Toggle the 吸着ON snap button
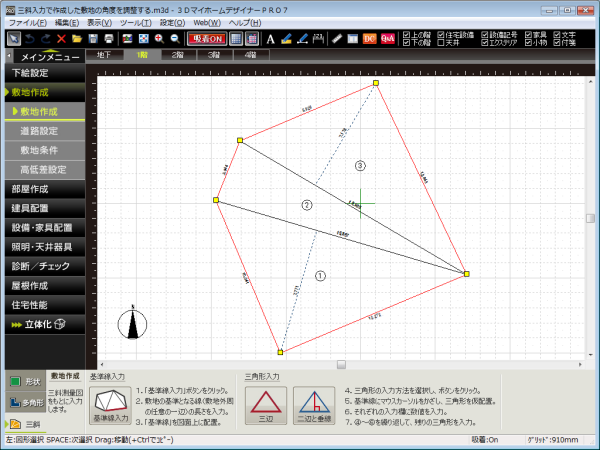The image size is (600, 450). click(206, 38)
